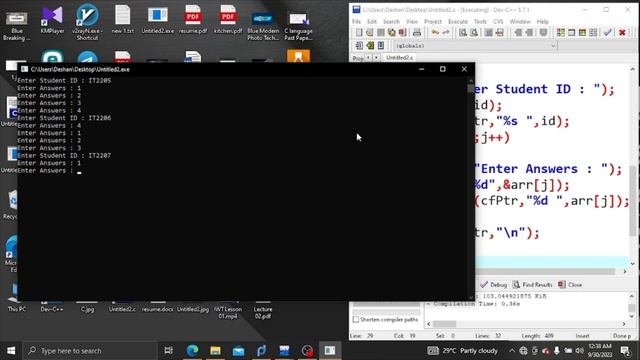Open Find with magnifier toolbar icon
The width and height of the screenshot is (640, 360).
(x=463, y=33)
